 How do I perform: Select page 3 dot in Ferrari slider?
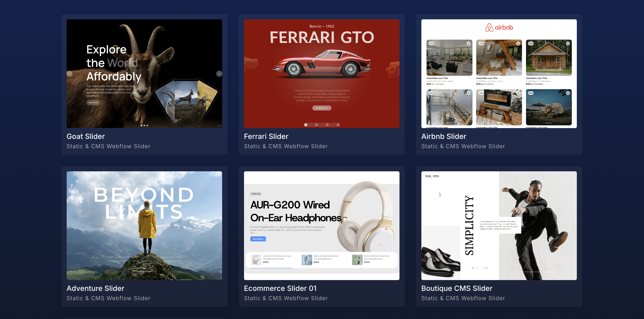(327, 125)
